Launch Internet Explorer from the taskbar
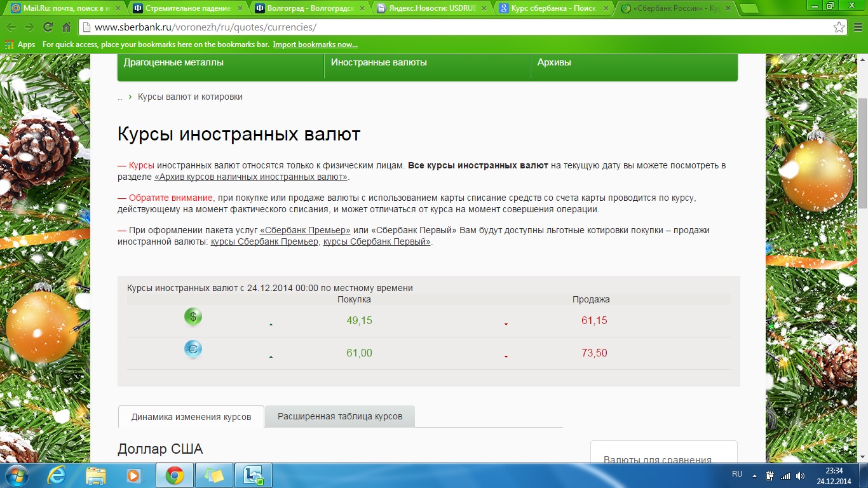Viewport: 868px width, 488px height. pyautogui.click(x=58, y=475)
